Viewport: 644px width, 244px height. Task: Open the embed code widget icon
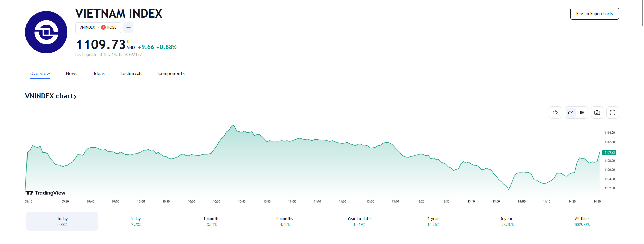click(555, 113)
